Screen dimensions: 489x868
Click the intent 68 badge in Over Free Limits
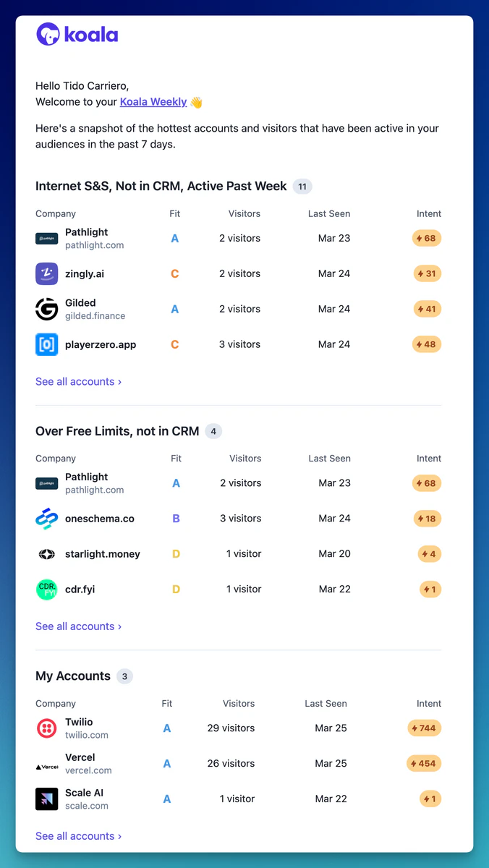(x=427, y=483)
